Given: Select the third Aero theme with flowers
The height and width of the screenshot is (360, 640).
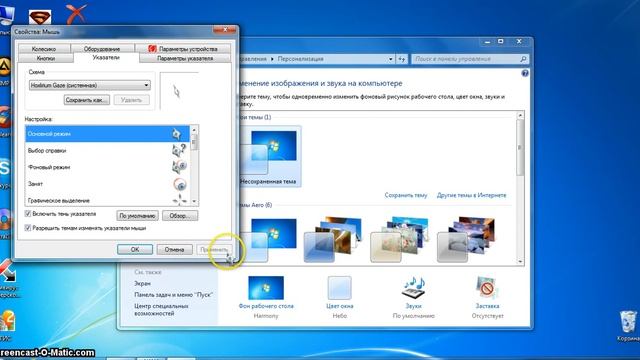Looking at the screenshot, I should [399, 240].
